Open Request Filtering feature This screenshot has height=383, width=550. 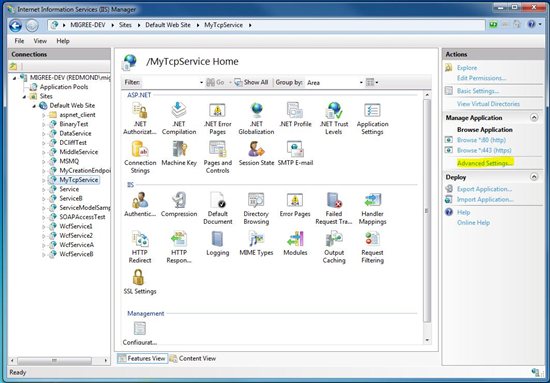(x=373, y=247)
